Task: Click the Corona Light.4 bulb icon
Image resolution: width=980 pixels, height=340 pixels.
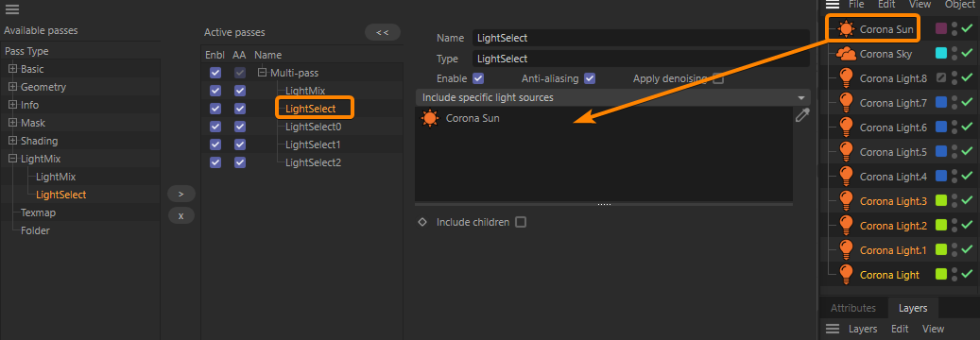Action: pos(846,177)
